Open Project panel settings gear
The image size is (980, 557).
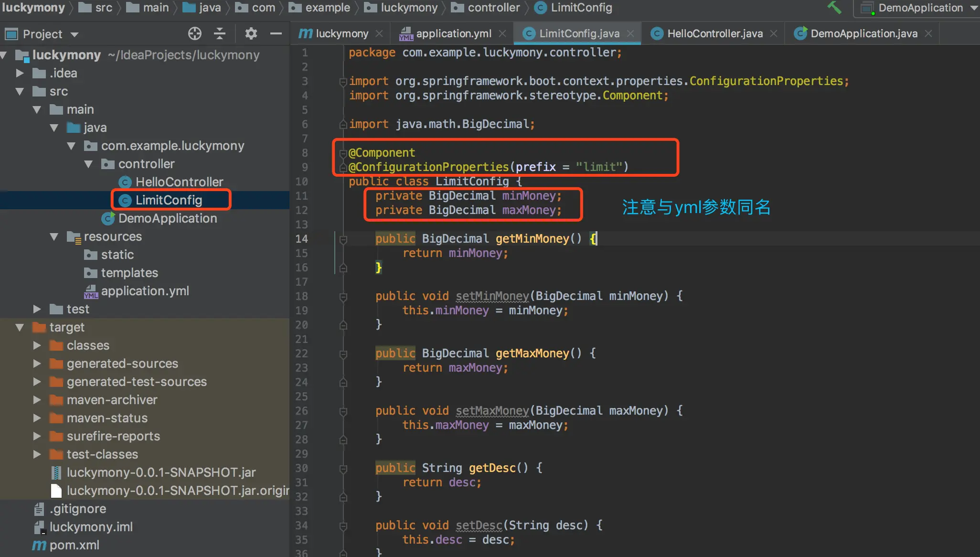(251, 33)
